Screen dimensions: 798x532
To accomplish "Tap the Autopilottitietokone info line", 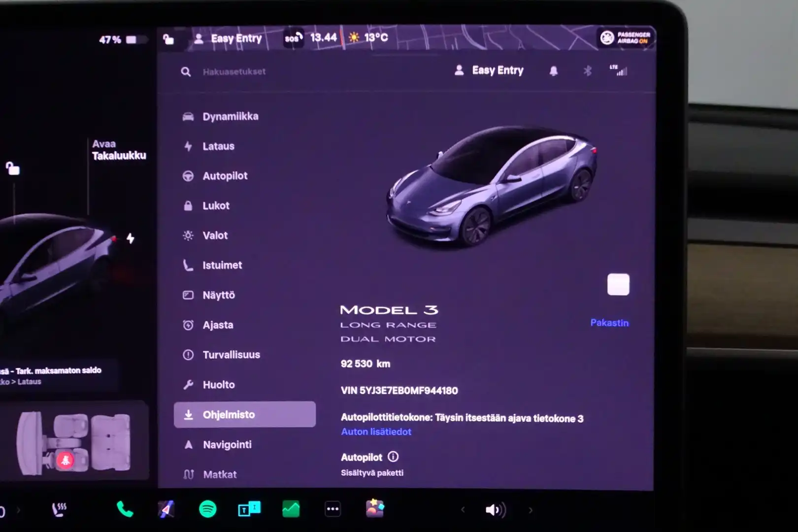I will tap(462, 418).
